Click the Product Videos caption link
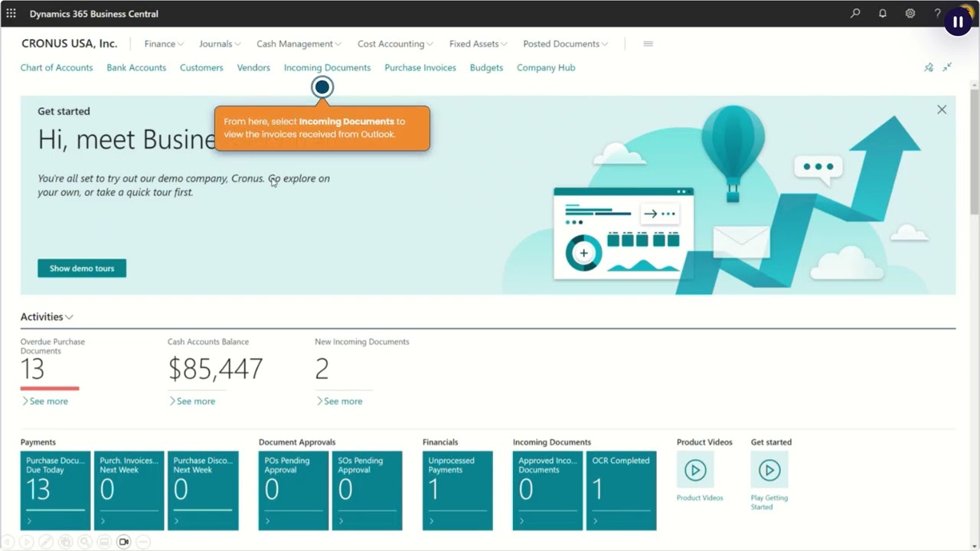 tap(700, 498)
